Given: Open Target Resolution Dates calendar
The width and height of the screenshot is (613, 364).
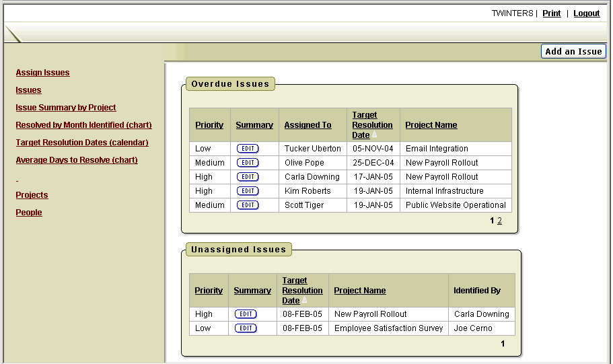Looking at the screenshot, I should click(82, 143).
